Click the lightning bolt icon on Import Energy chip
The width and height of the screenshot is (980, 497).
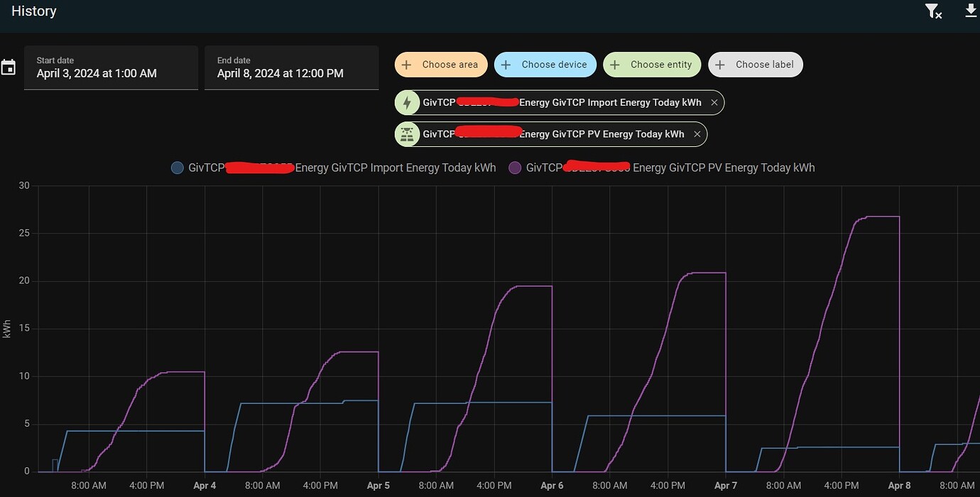[x=407, y=102]
